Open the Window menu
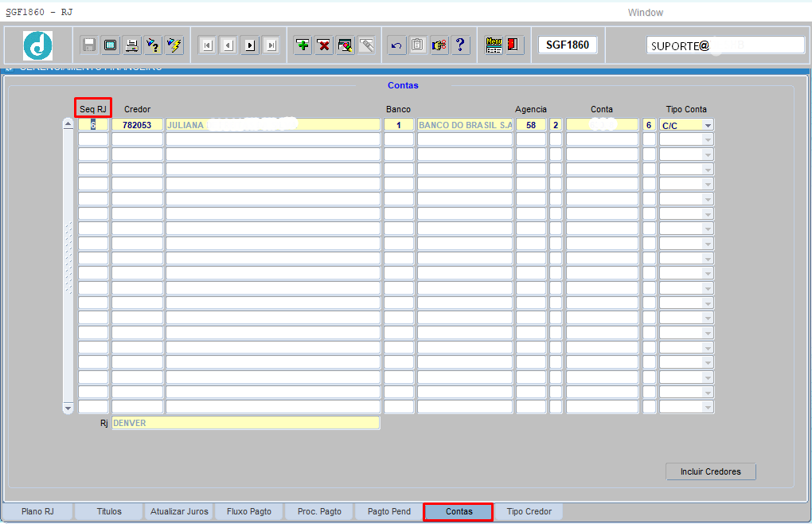The width and height of the screenshot is (812, 524). tap(645, 13)
